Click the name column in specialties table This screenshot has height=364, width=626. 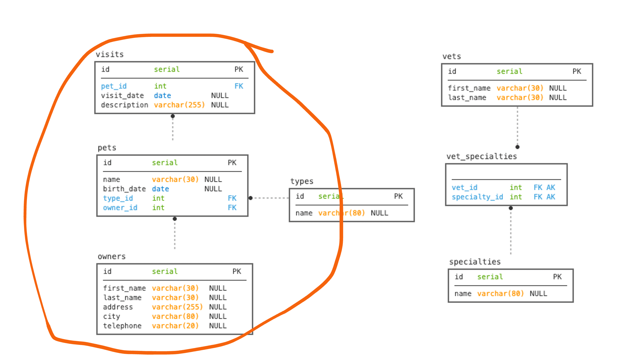click(463, 294)
